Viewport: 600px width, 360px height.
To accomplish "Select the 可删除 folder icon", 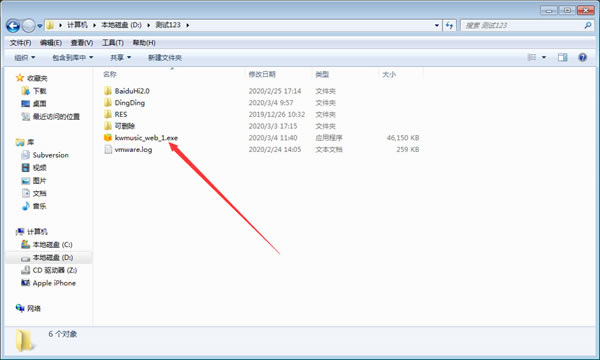I will 108,126.
